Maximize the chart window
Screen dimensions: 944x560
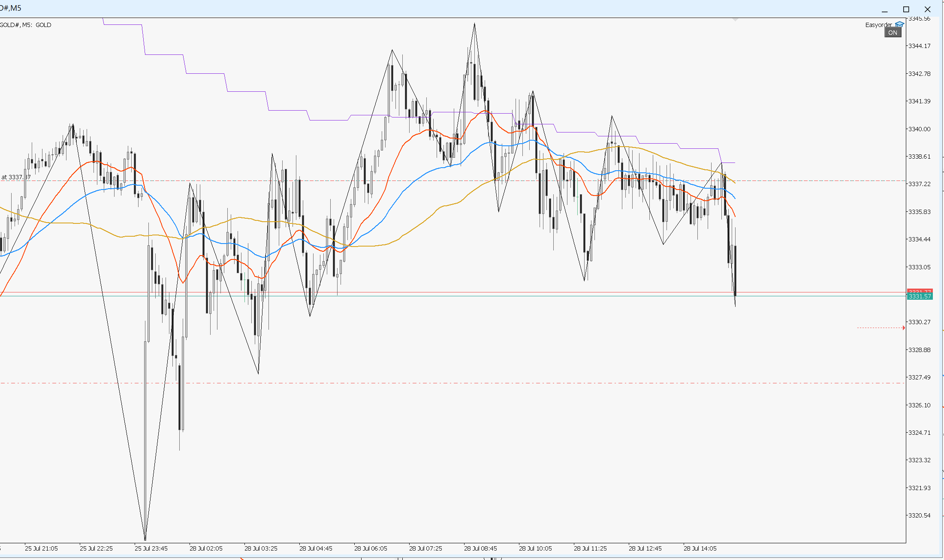point(906,9)
